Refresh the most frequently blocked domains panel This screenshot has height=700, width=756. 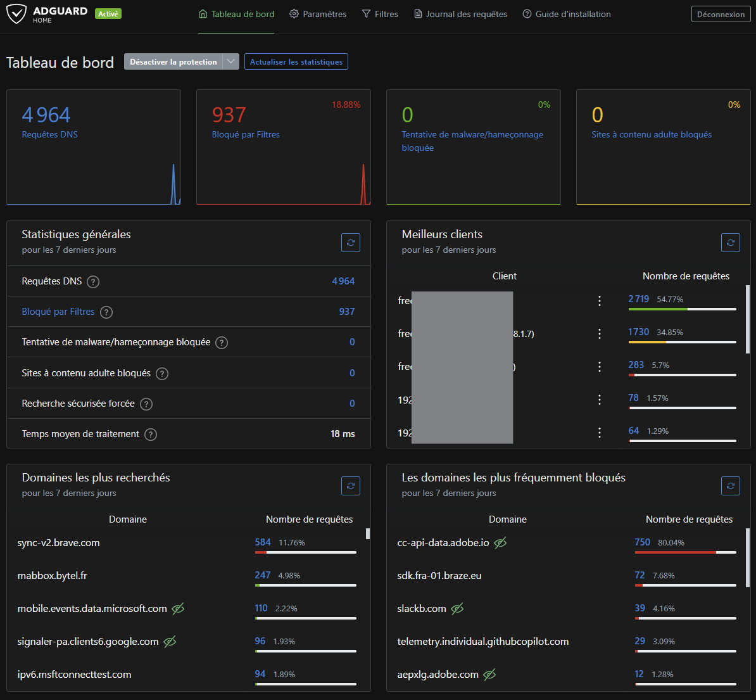[731, 486]
